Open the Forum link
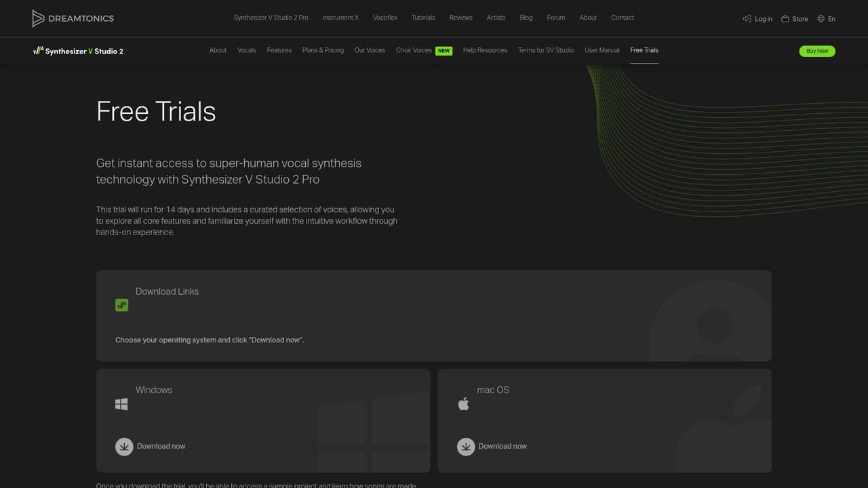Screen dimensions: 868x488 (556, 18)
